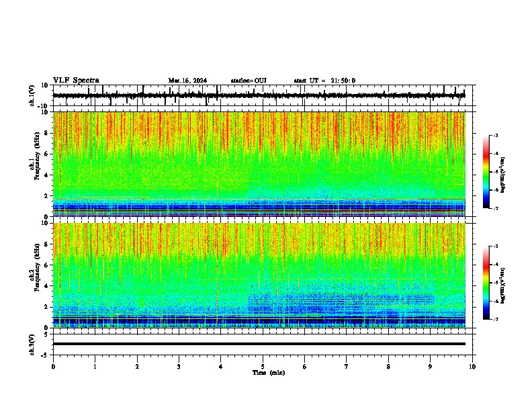Image resolution: width=532 pixels, height=411 pixels.
Task: Click the ch.1 spectrogram plot area
Action: (x=259, y=164)
